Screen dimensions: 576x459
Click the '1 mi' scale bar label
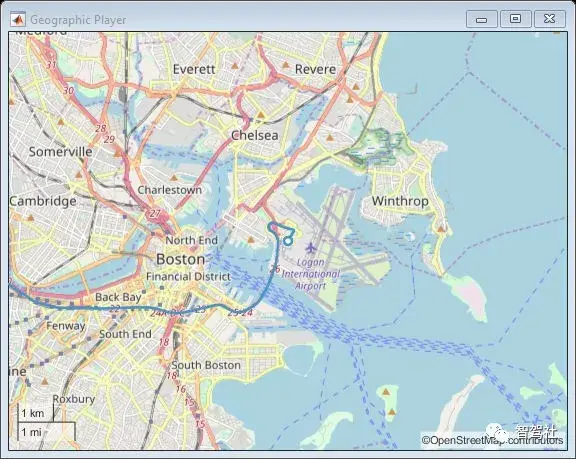click(31, 432)
